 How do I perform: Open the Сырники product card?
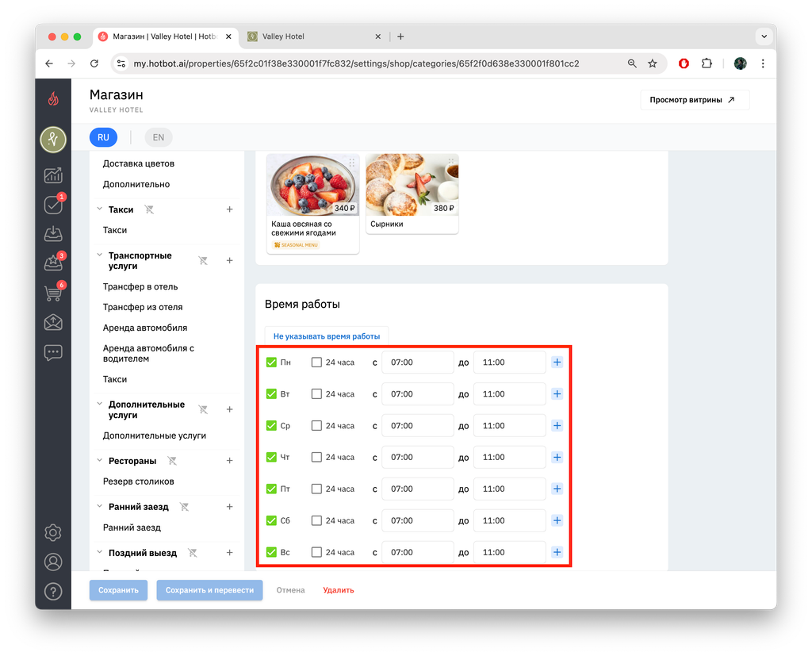click(x=412, y=194)
